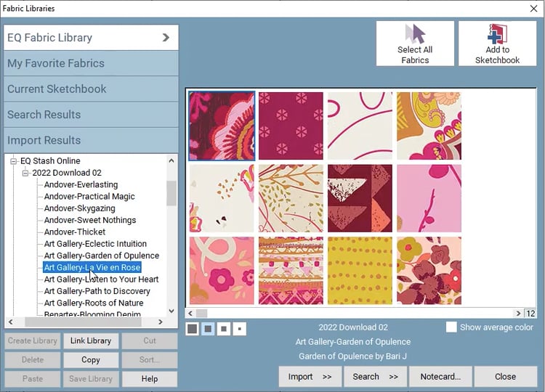This screenshot has height=392, width=545.
Task: Open Search Results section
Action: (91, 115)
